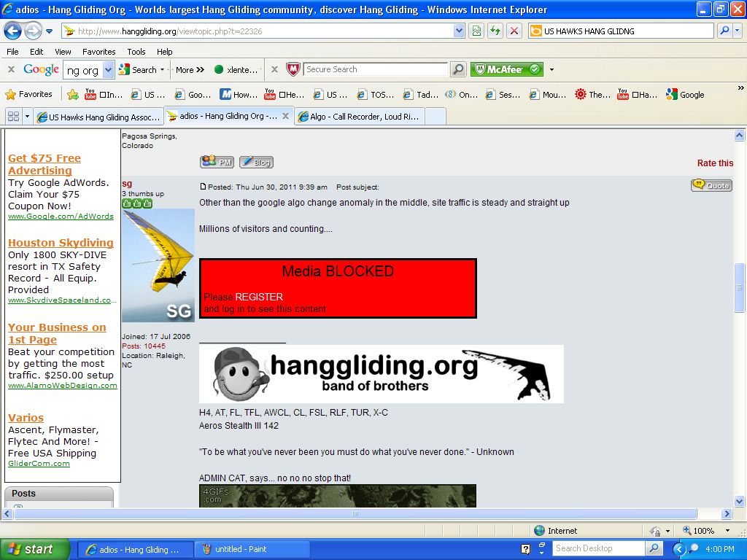Open the recent pages dropdown arrow

(x=49, y=31)
